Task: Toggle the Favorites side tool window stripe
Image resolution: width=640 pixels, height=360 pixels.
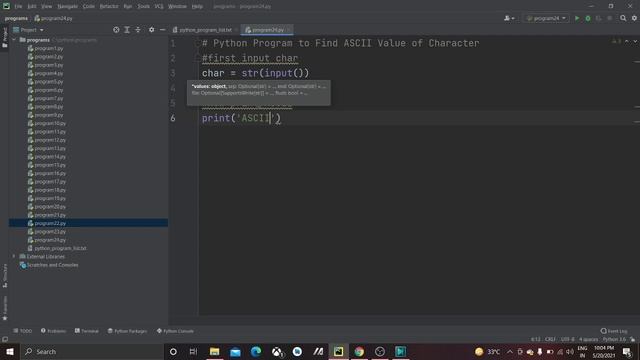Action: [5, 308]
